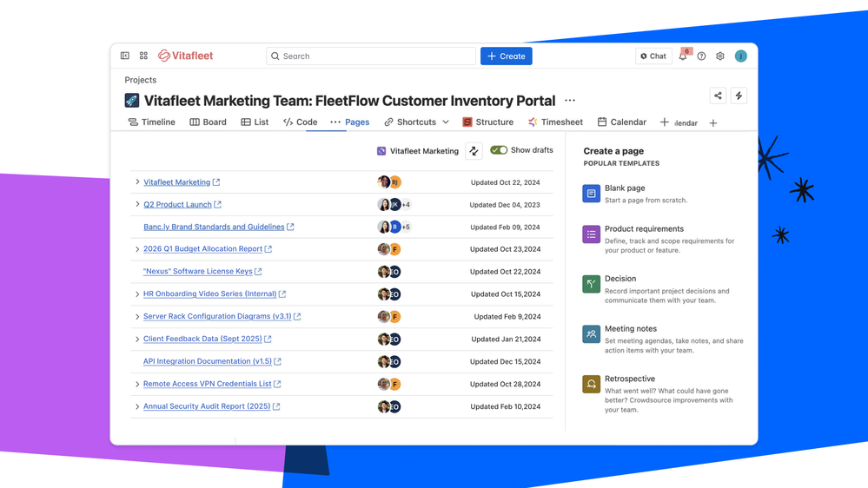Open the help question mark icon
Image resolution: width=868 pixels, height=488 pixels.
click(701, 56)
